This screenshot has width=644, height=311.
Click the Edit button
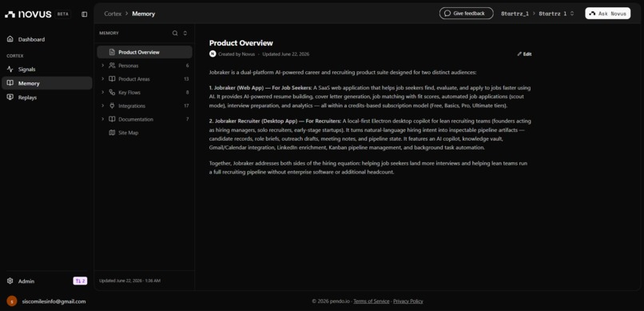(x=524, y=54)
